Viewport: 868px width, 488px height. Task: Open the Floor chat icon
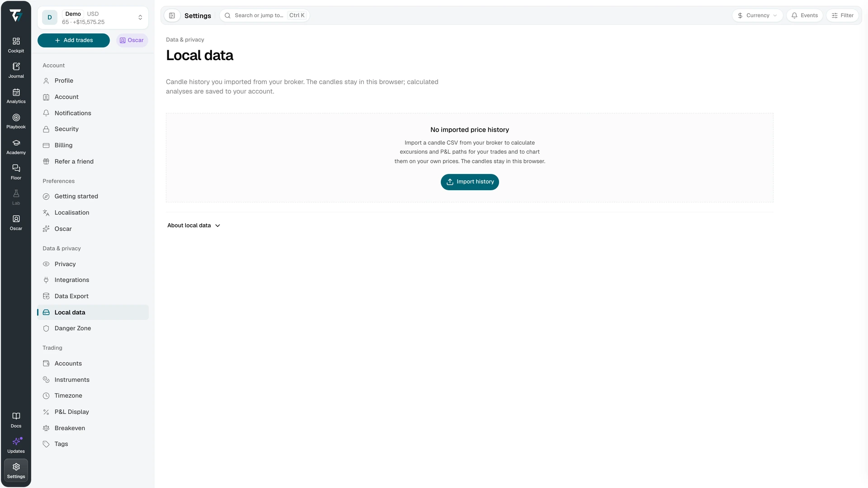point(16,172)
